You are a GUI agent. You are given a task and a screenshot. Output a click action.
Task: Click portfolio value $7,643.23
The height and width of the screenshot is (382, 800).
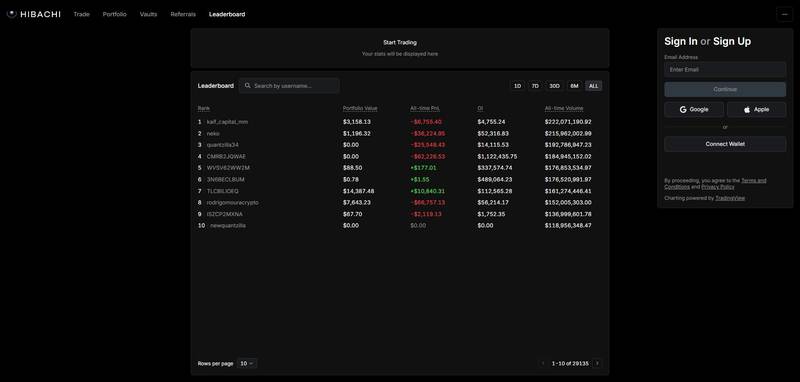pos(357,202)
